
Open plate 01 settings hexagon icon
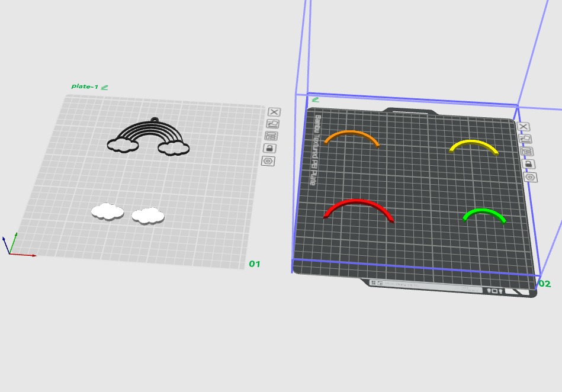coord(268,161)
